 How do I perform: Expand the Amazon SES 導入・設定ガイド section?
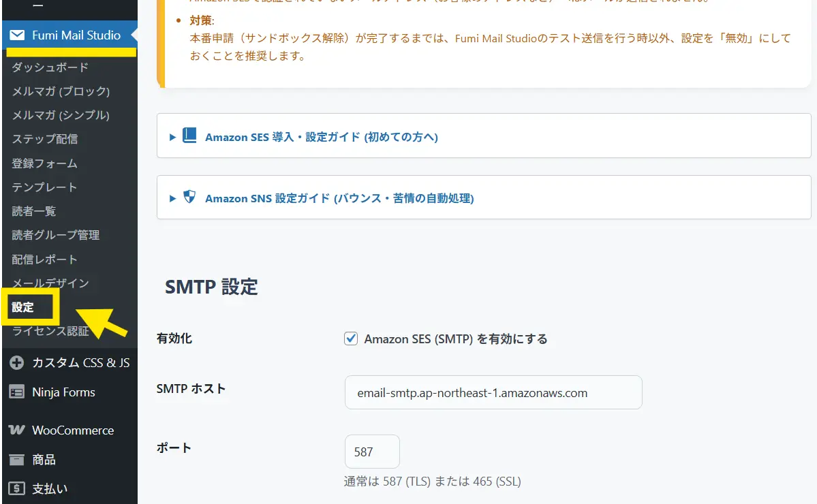pyautogui.click(x=321, y=137)
